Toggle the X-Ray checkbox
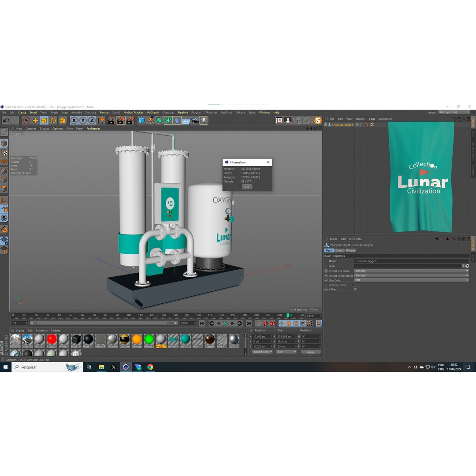Viewport: 476px width, 476px height. point(356,289)
